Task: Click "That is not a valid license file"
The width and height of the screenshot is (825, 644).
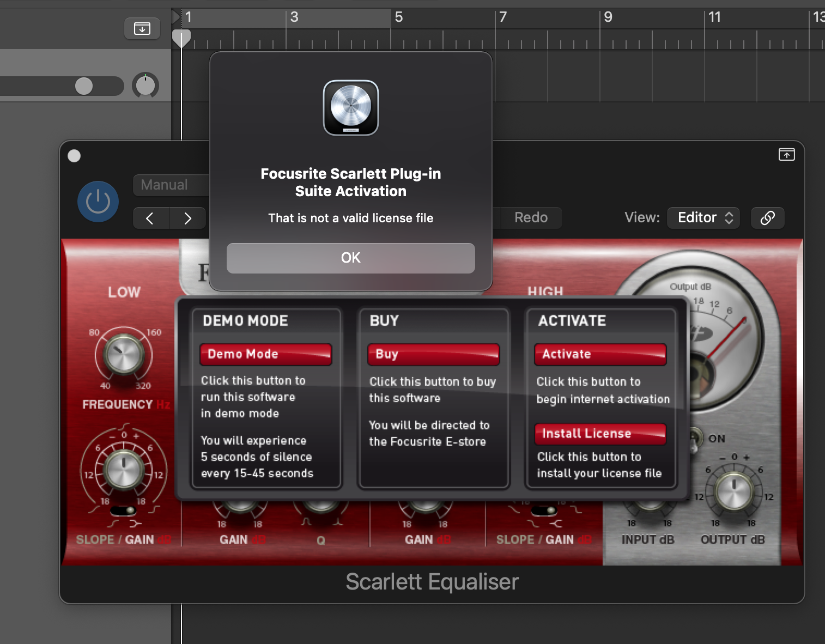Action: 351,218
